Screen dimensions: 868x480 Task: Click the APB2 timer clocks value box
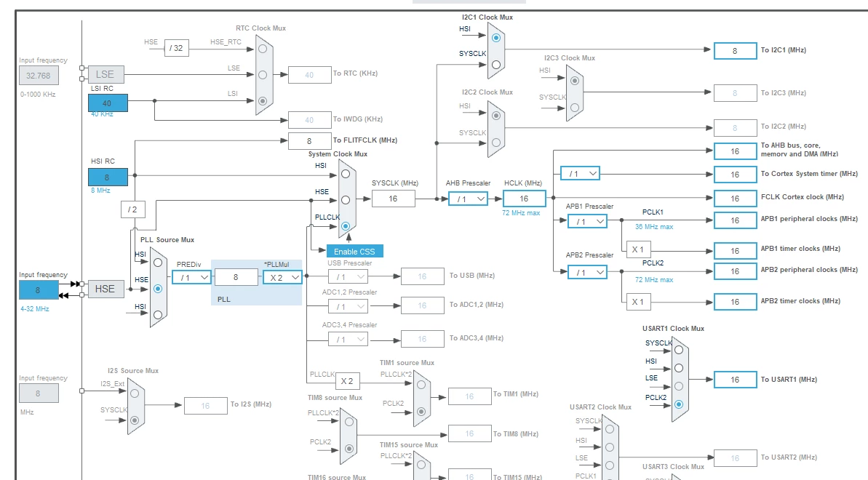[x=735, y=302]
